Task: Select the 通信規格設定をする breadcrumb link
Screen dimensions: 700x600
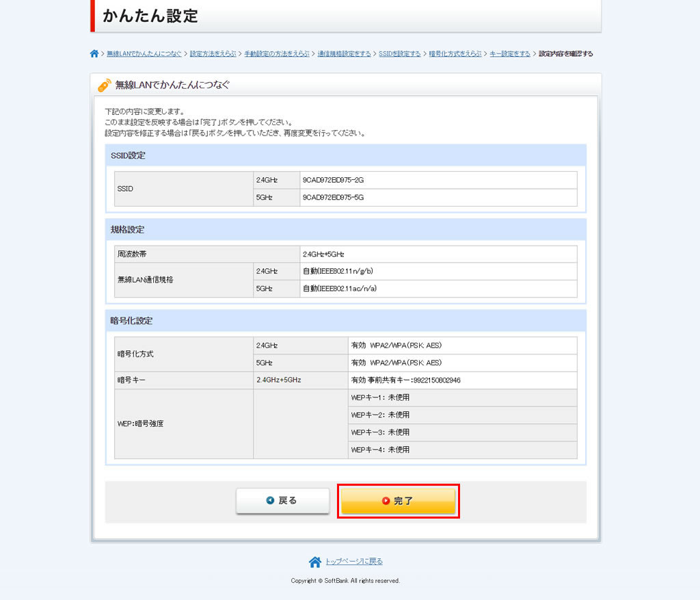Action: coord(344,54)
